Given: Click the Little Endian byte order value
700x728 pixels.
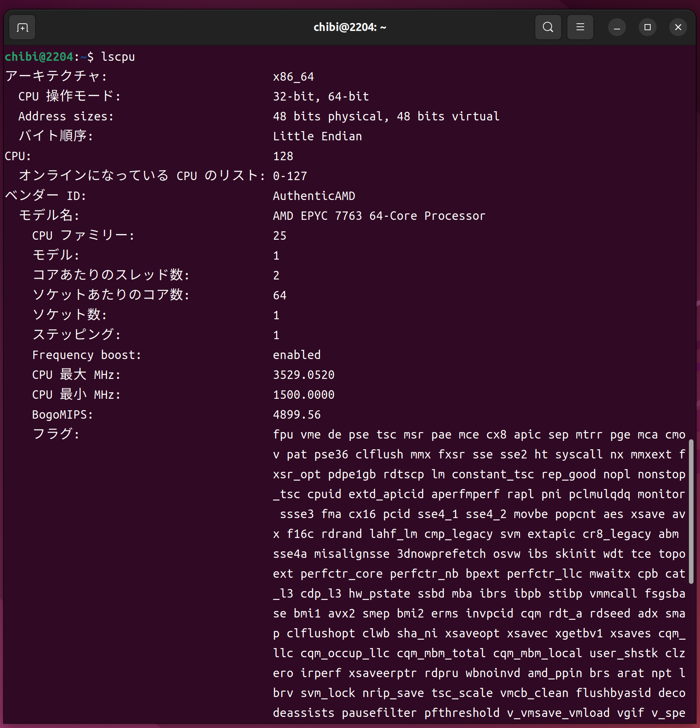Looking at the screenshot, I should pos(317,136).
